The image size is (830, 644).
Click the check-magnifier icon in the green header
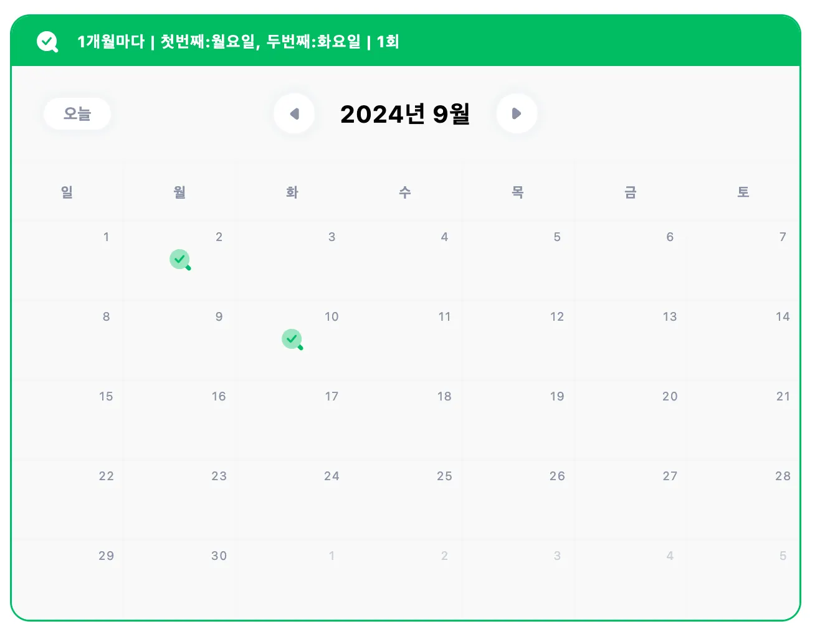coord(47,42)
